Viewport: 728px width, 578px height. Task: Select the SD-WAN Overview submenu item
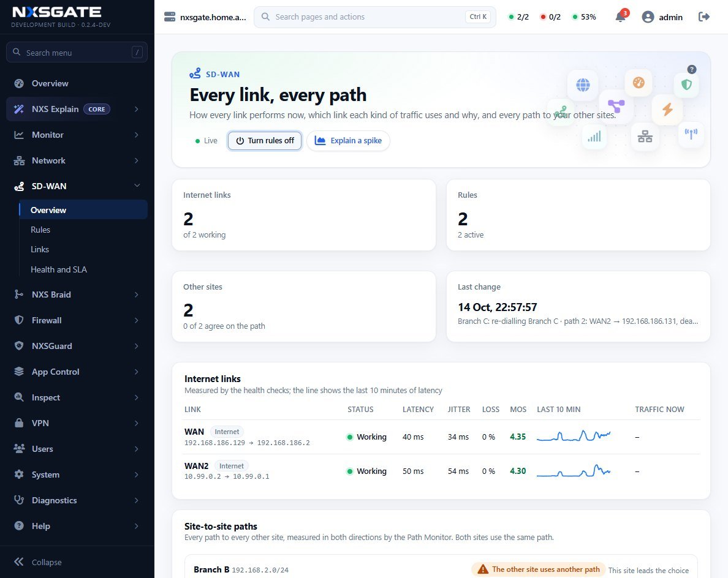83,209
